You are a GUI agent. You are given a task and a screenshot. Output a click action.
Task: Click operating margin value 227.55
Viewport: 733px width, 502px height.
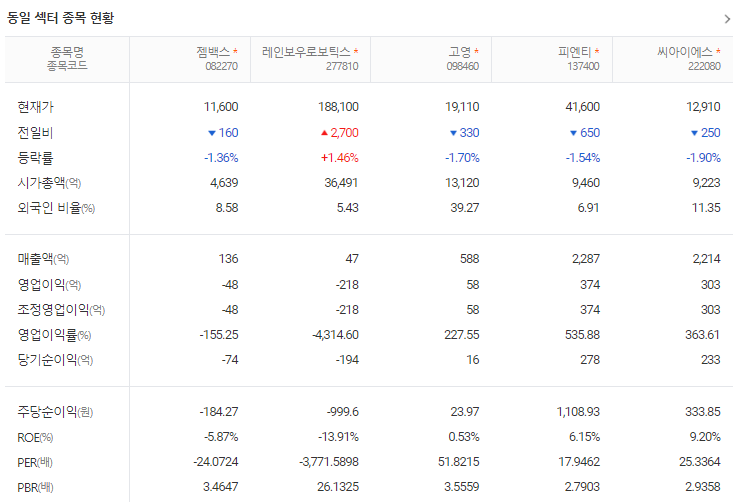click(462, 335)
